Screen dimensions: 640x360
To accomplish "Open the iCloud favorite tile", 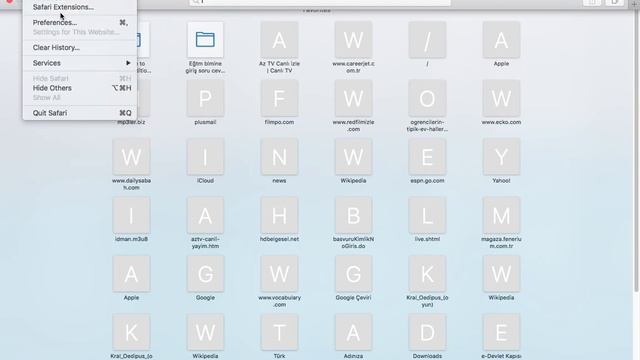I will pos(205,157).
